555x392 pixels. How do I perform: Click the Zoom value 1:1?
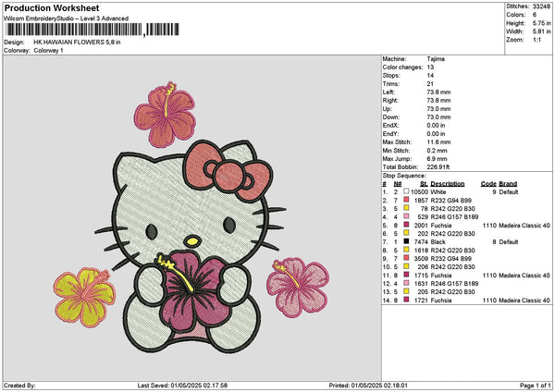(536, 40)
